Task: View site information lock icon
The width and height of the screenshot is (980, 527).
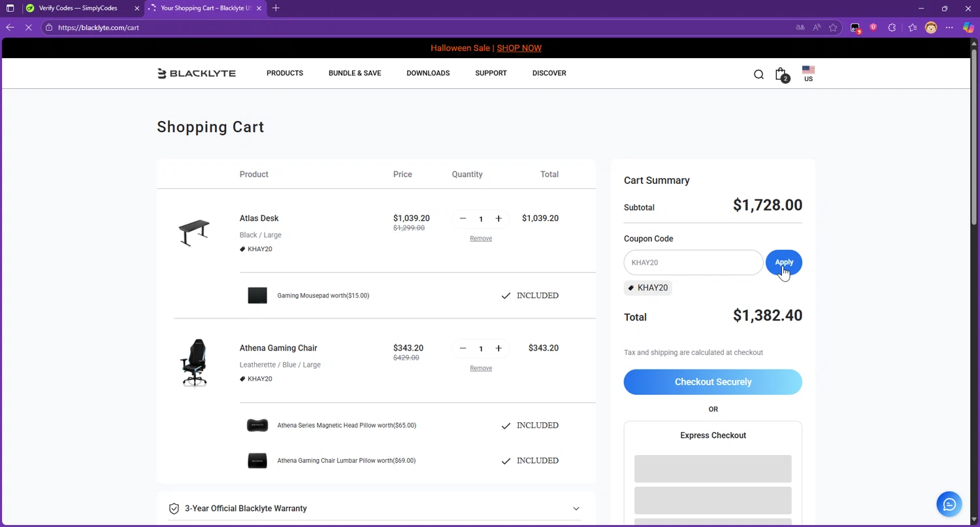Action: pyautogui.click(x=49, y=27)
